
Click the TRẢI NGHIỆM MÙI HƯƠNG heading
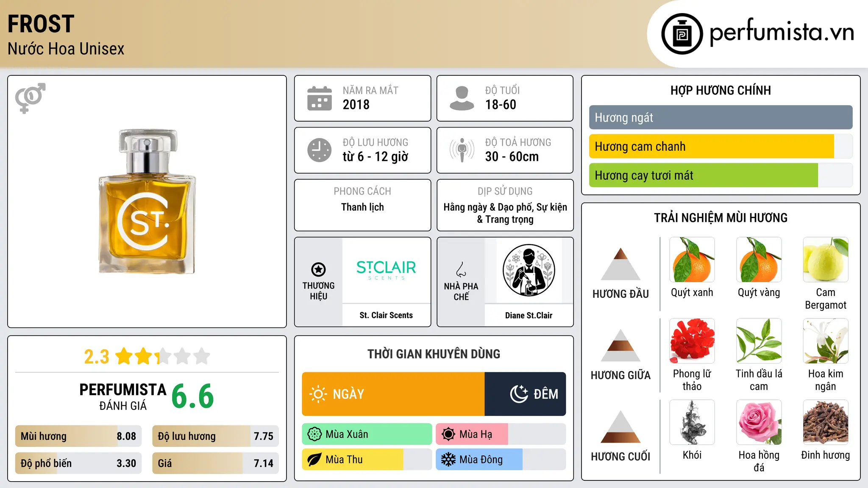point(721,218)
